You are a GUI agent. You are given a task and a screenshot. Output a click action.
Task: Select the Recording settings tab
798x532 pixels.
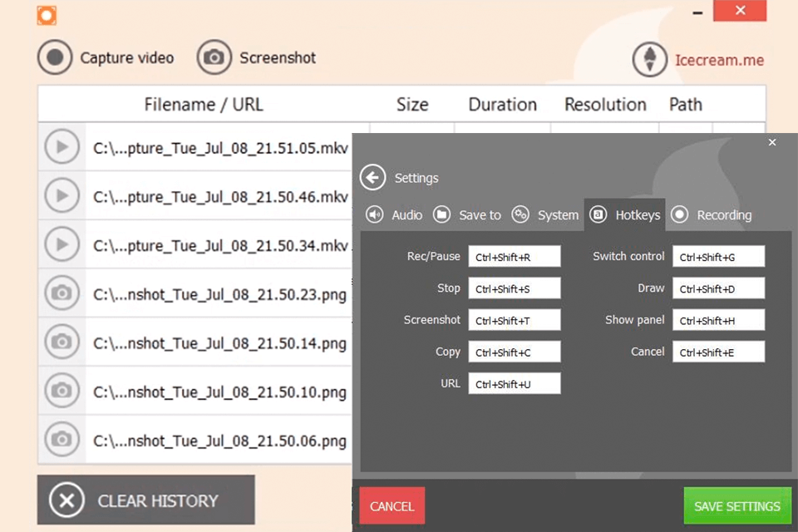pos(712,214)
